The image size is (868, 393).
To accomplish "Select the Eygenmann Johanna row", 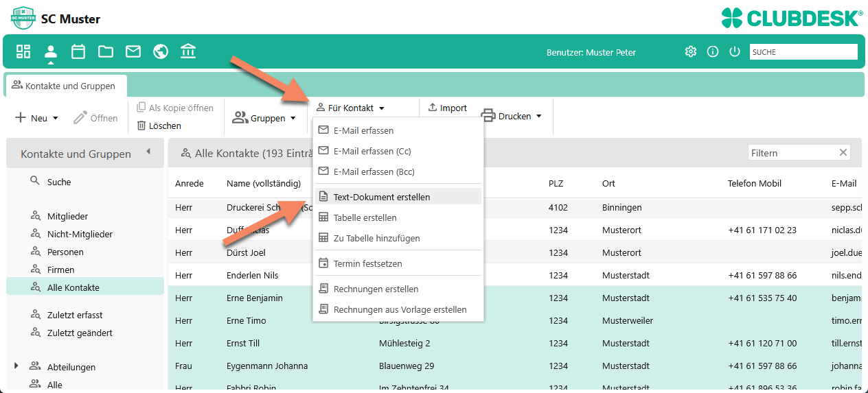I will (515, 366).
